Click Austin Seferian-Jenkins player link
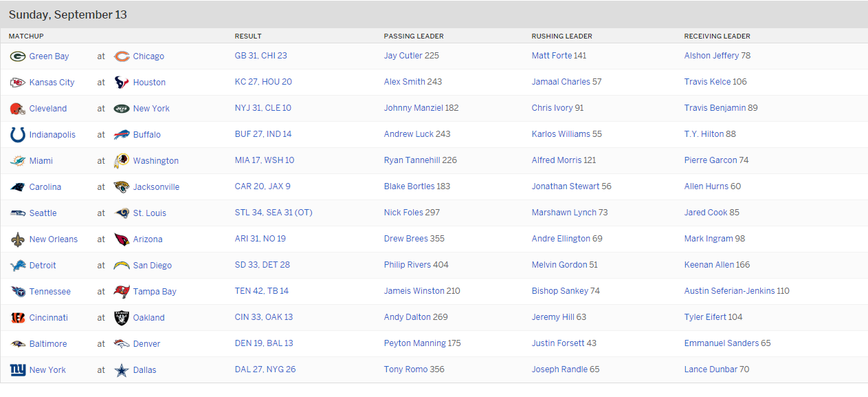The width and height of the screenshot is (868, 397). (x=729, y=291)
